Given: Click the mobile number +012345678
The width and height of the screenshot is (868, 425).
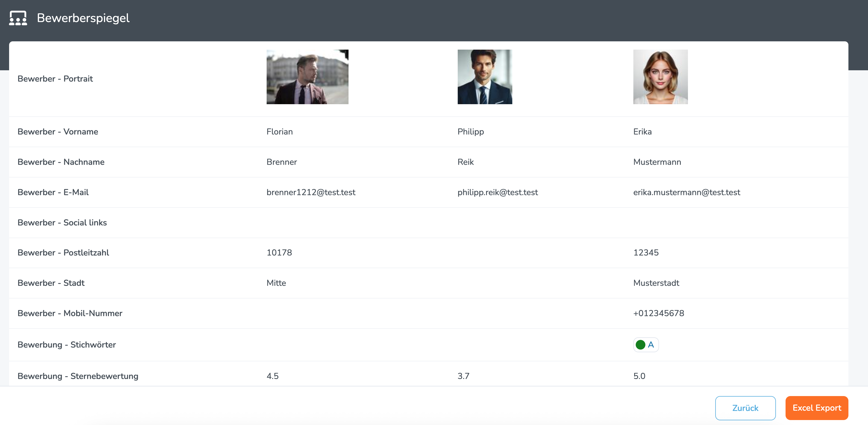Looking at the screenshot, I should click(x=658, y=313).
